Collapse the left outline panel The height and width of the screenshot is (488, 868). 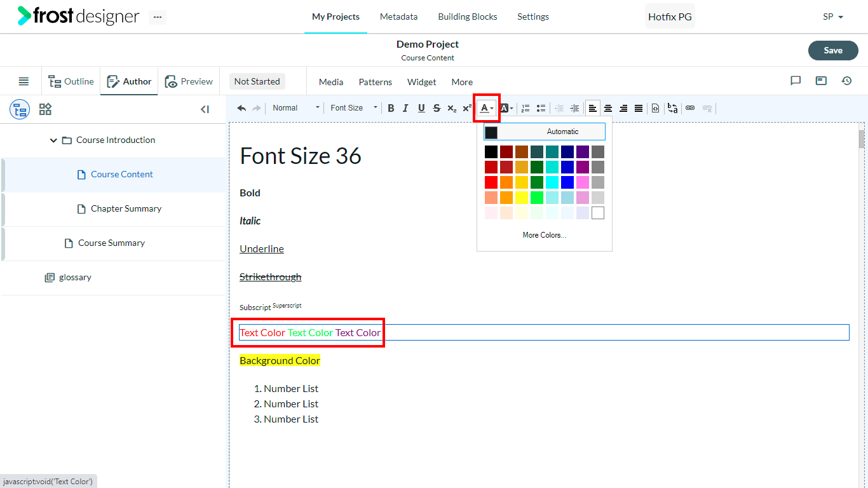pyautogui.click(x=205, y=109)
